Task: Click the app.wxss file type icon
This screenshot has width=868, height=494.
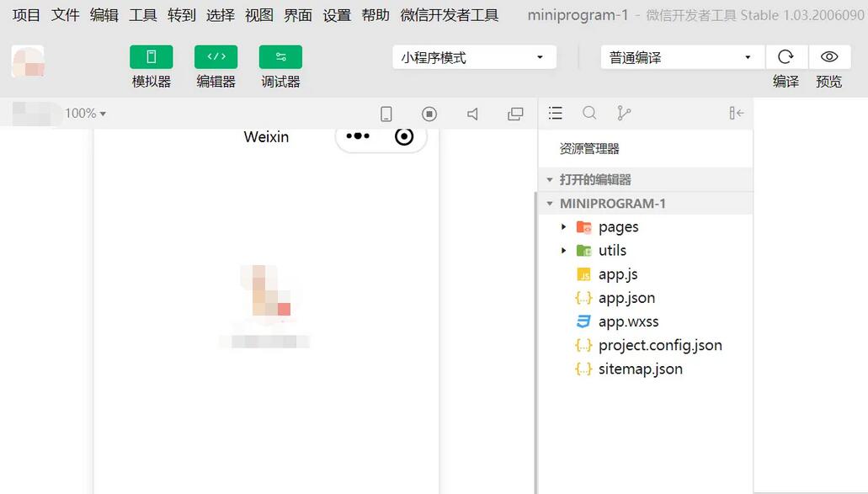Action: tap(583, 321)
